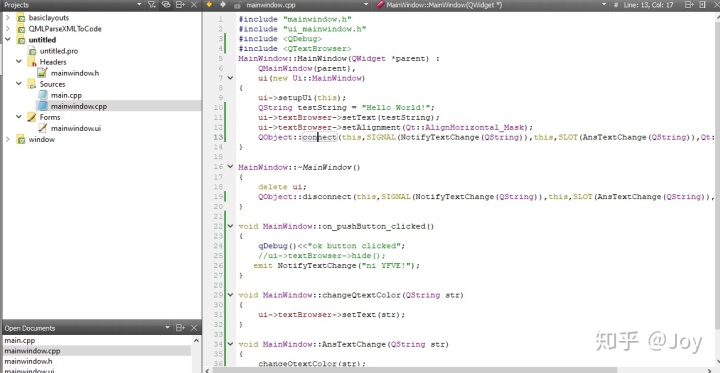The height and width of the screenshot is (373, 720).
Task: Go forward in editor navigation history
Action: tap(223, 5)
